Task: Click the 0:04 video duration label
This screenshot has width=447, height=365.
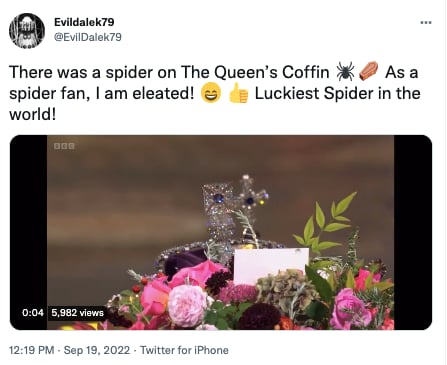Action: [33, 313]
